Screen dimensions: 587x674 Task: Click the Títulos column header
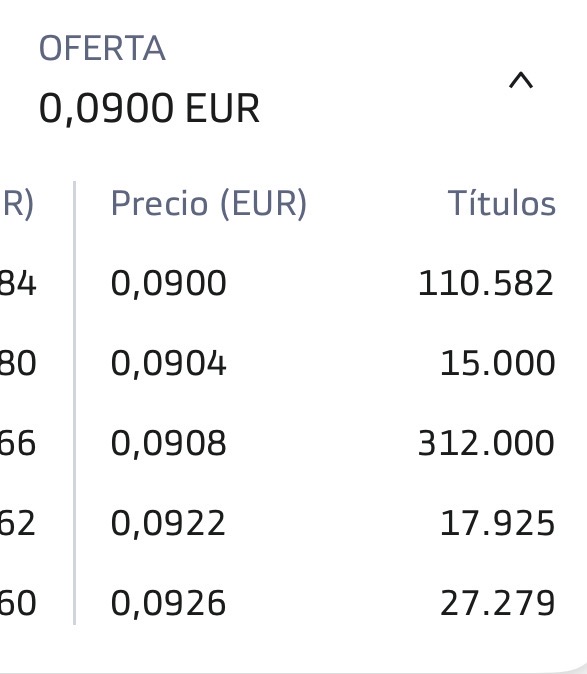pyautogui.click(x=501, y=203)
